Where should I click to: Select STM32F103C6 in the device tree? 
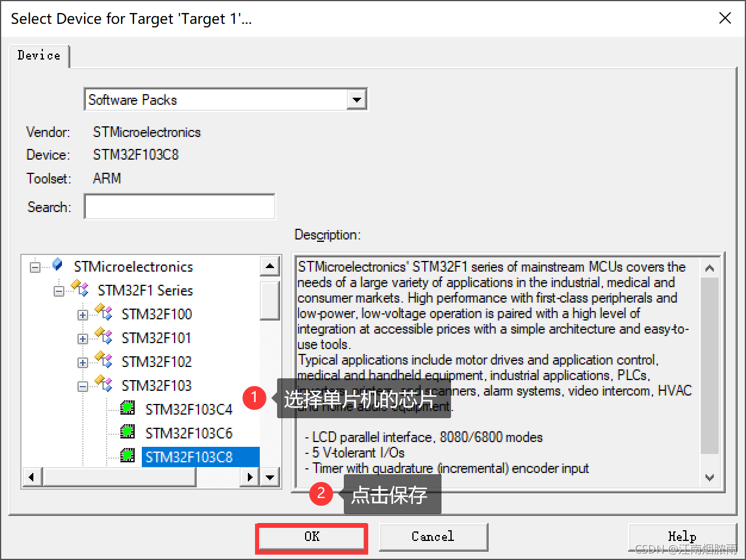[x=189, y=433]
